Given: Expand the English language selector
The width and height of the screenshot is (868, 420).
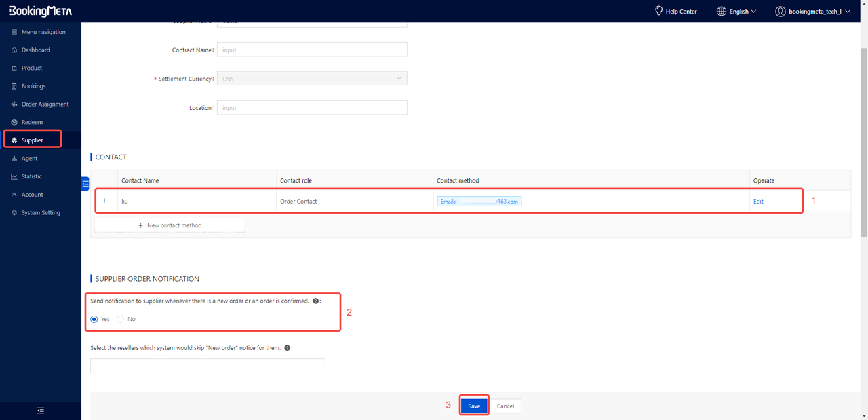Looking at the screenshot, I should (736, 12).
